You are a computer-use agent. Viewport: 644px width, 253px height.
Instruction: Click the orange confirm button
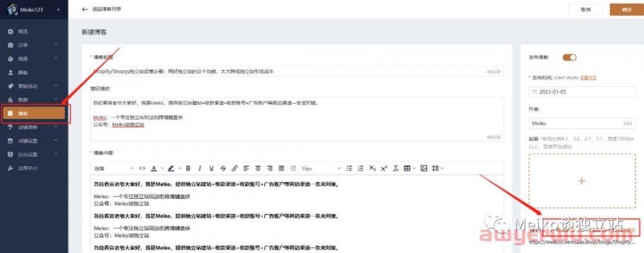pyautogui.click(x=627, y=10)
